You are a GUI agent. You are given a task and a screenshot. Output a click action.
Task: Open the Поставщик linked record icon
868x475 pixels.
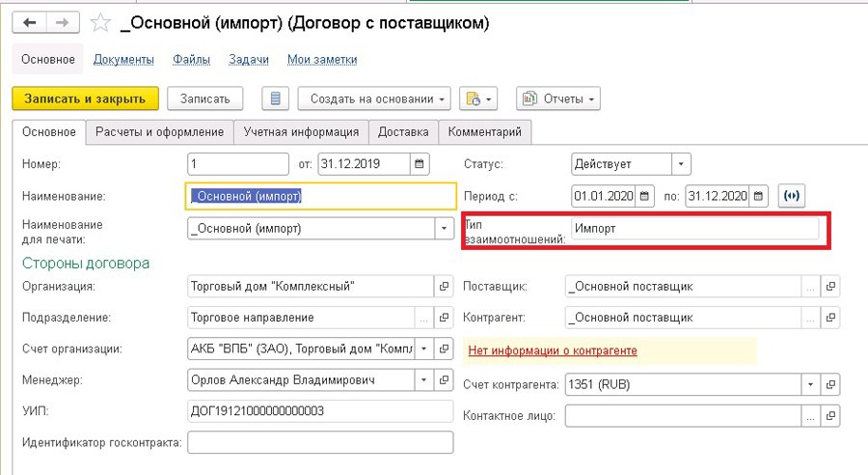coord(831,287)
